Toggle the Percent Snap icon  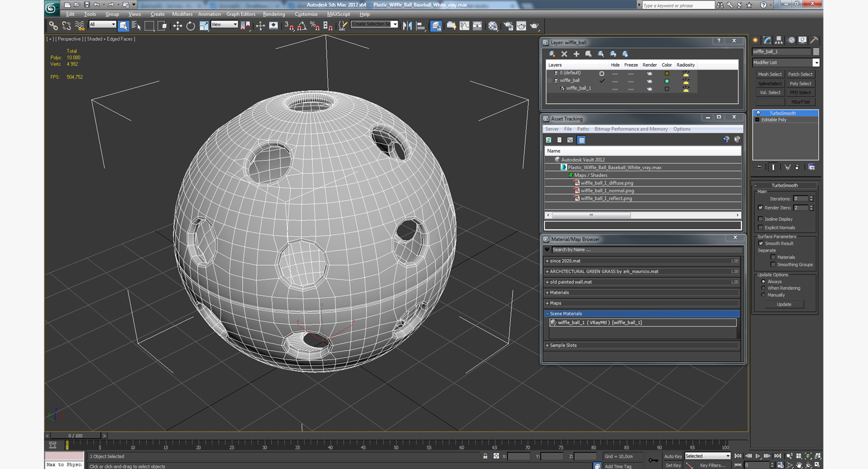click(315, 26)
